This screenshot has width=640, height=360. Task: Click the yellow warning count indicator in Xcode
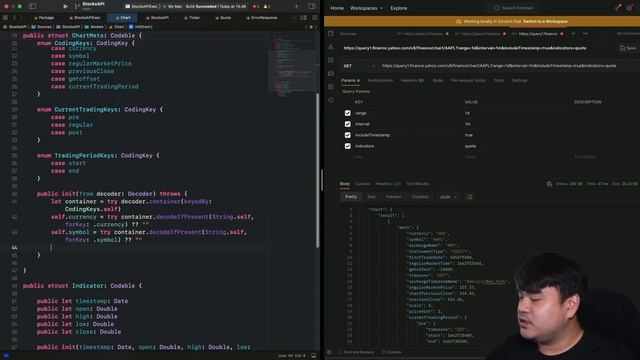coord(267,7)
